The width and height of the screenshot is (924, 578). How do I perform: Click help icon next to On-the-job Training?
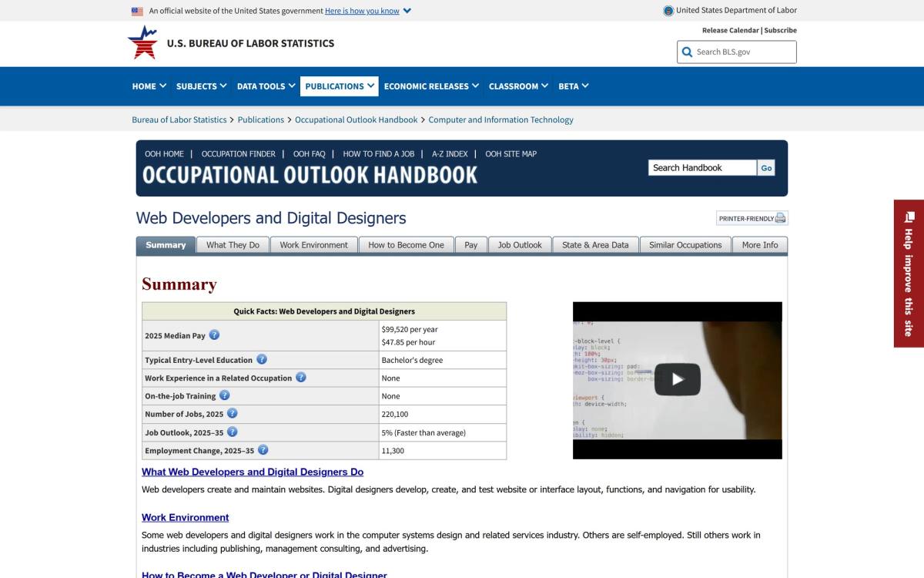pos(224,395)
